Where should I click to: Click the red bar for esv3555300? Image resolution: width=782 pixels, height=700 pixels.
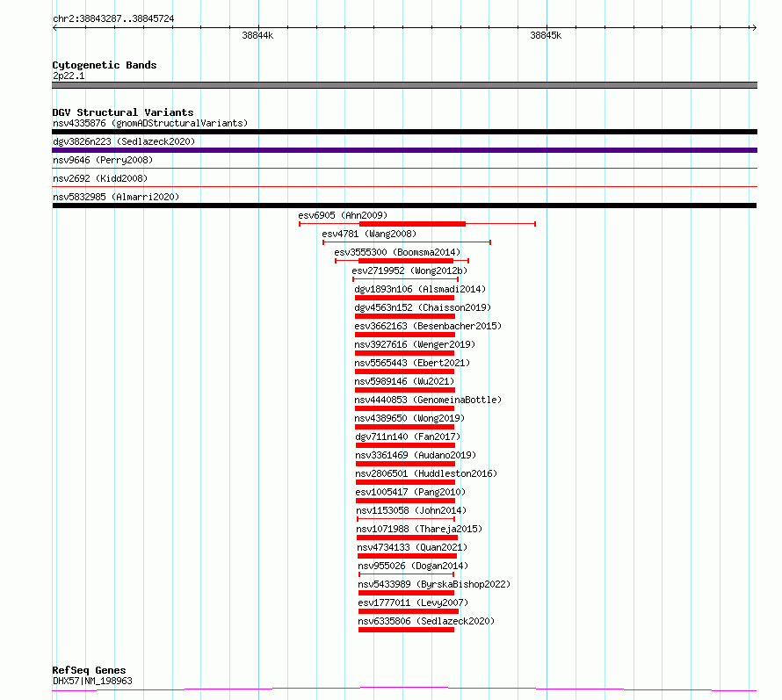click(406, 261)
